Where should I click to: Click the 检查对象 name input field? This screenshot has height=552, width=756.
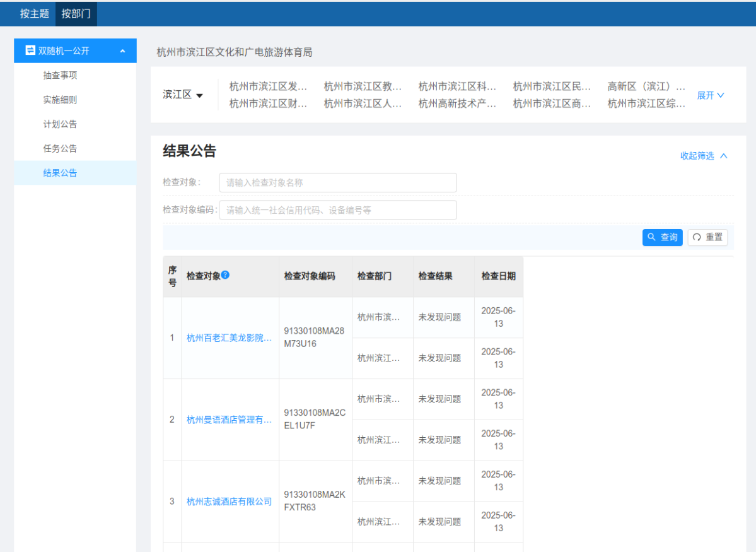click(x=338, y=182)
